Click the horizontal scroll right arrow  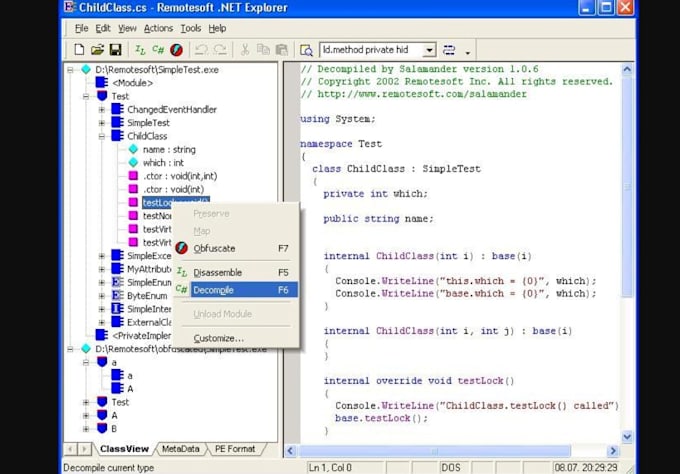click(613, 451)
